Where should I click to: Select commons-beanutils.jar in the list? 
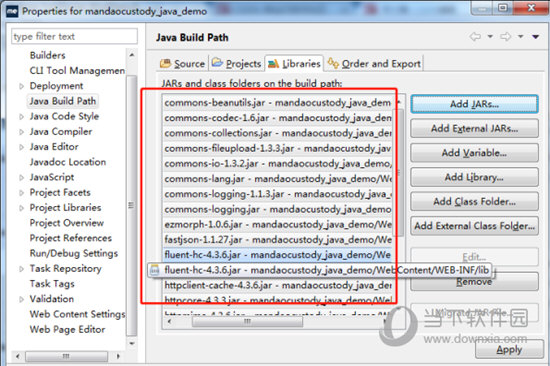pos(277,102)
